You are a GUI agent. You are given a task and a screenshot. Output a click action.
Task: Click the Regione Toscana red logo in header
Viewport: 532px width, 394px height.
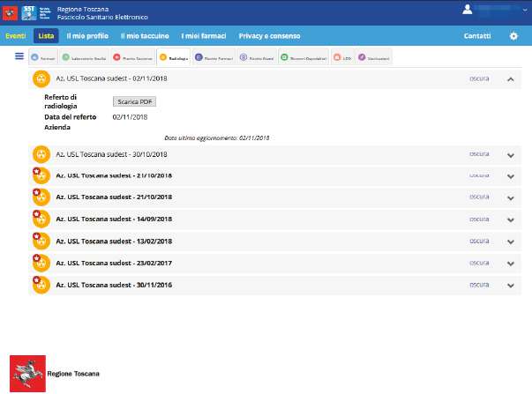10,13
